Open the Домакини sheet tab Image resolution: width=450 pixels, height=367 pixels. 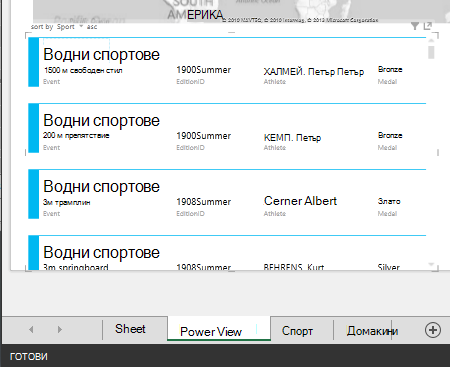[372, 331]
